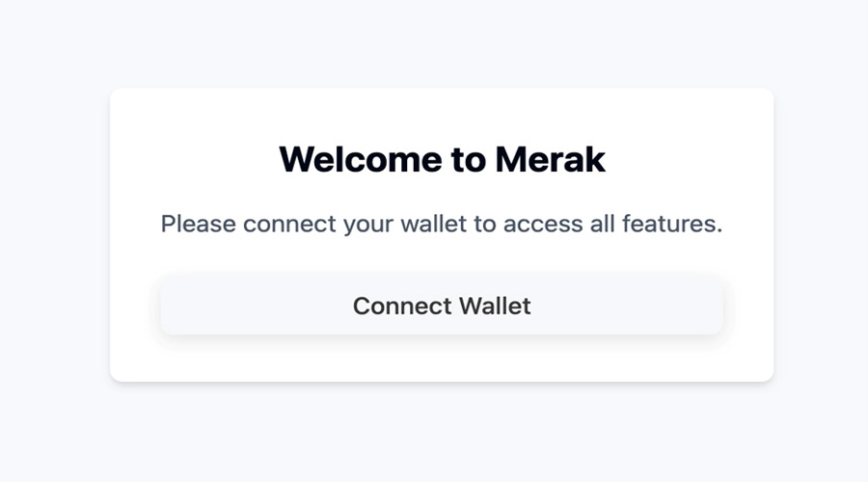Click the word Please in the subtitle
The image size is (868, 482).
coord(198,225)
